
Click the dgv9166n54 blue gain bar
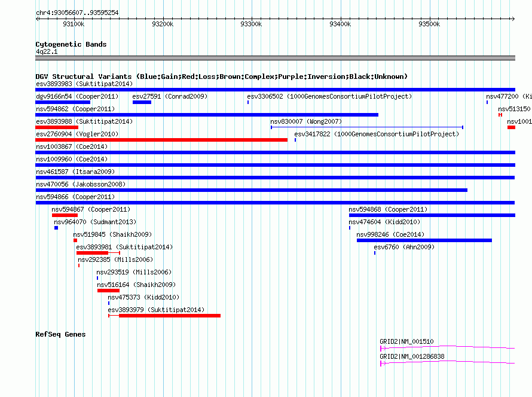[x=63, y=102]
